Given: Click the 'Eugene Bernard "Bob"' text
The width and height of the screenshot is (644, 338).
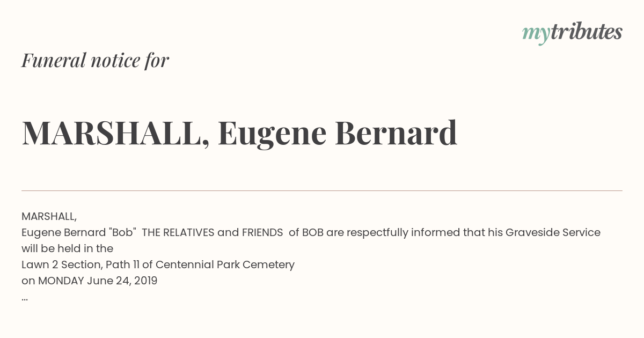Looking at the screenshot, I should [78, 232].
